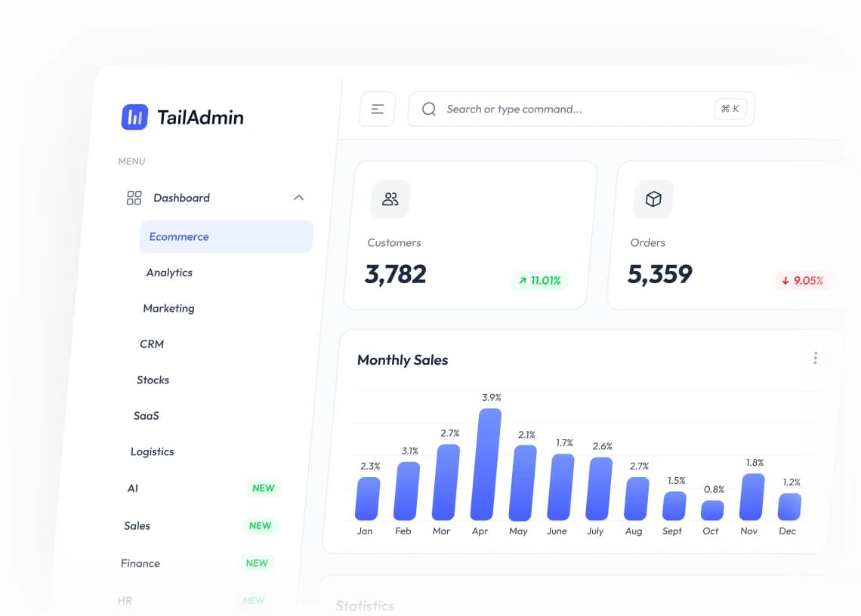Click the Orders 9.05% decline badge
This screenshot has height=616, width=861.
click(x=802, y=281)
